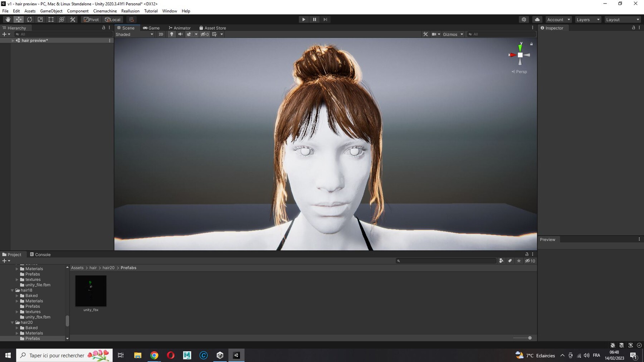This screenshot has width=644, height=362.
Task: Open Collab services icon
Action: [524, 20]
